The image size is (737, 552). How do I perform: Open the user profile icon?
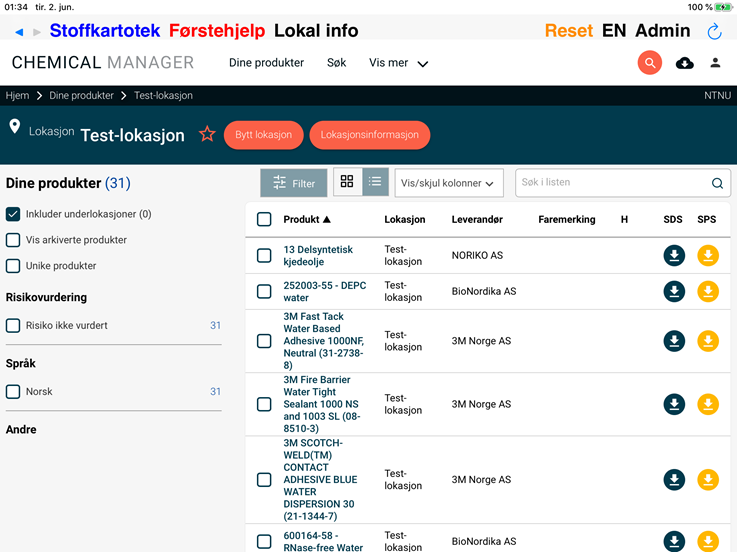coord(715,63)
